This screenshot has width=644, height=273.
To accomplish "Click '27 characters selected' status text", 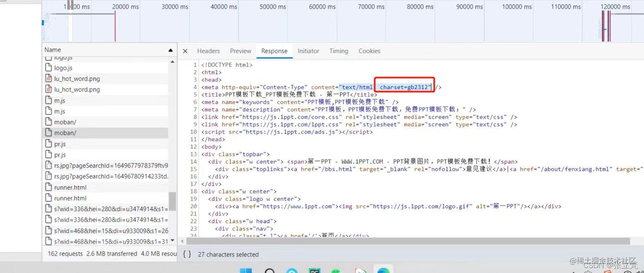I will 228,254.
